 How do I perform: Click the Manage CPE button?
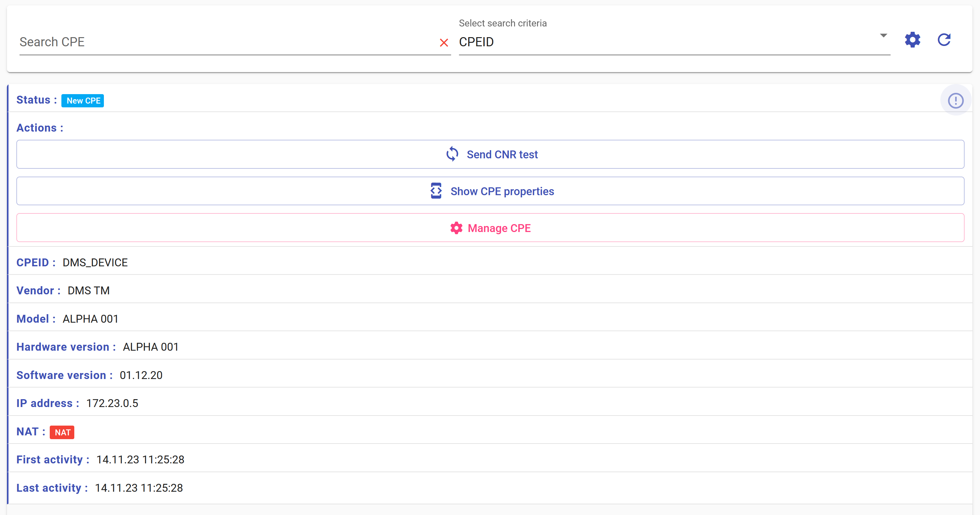[490, 228]
